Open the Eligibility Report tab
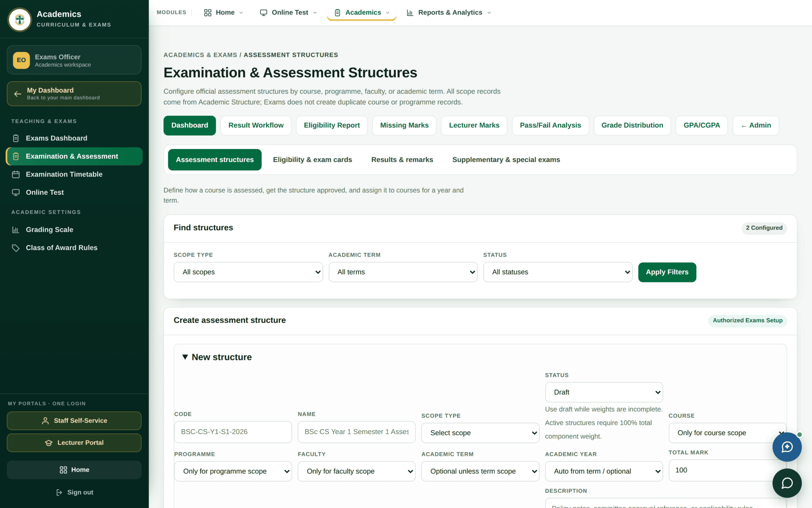 pyautogui.click(x=332, y=126)
